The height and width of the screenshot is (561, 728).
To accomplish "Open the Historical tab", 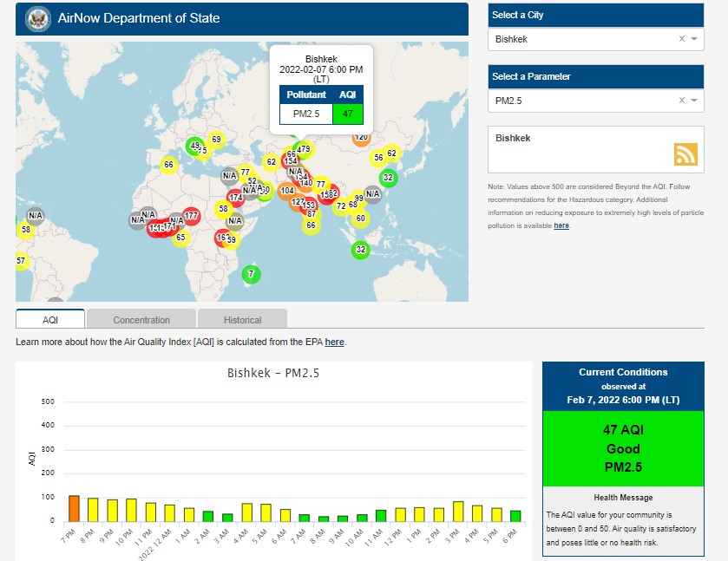I will tap(242, 319).
